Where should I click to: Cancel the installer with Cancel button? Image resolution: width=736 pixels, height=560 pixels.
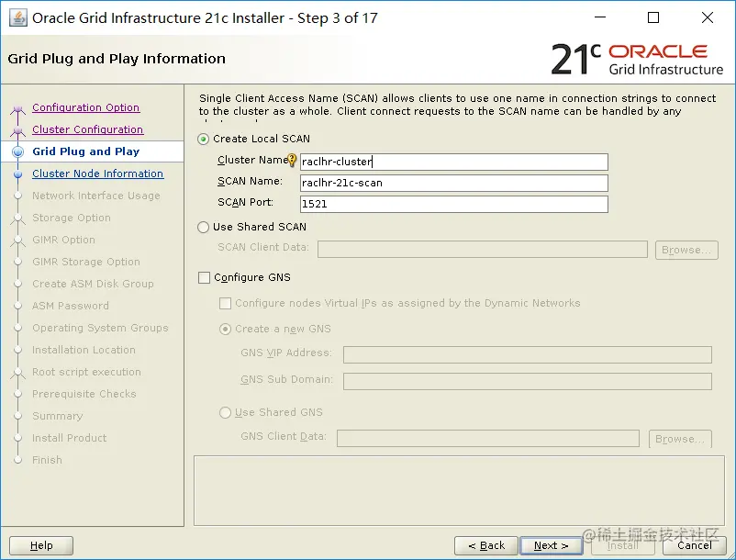(x=695, y=545)
